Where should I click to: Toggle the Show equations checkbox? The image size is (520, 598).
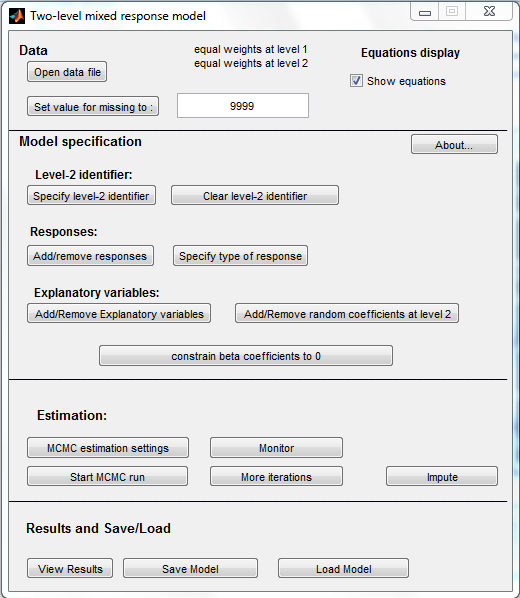click(x=356, y=81)
